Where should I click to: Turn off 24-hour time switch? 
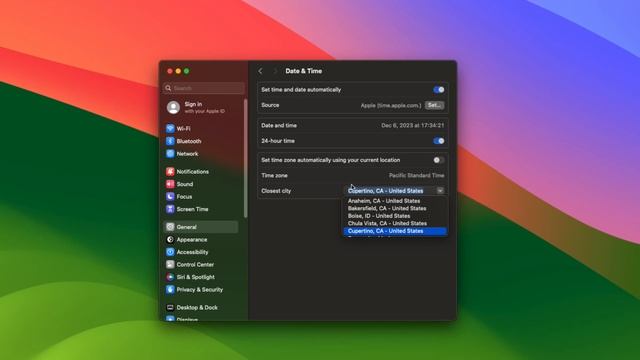coord(439,141)
